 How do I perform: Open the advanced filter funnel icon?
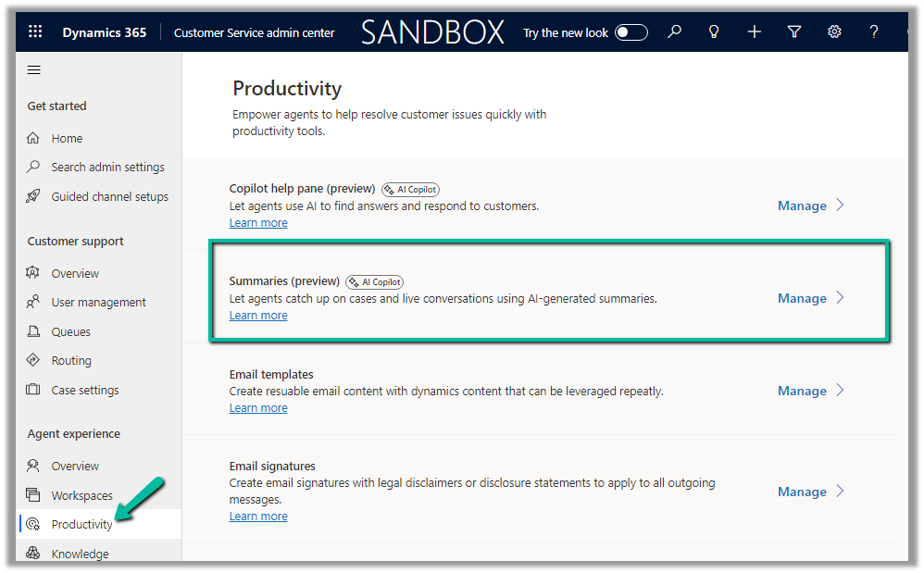794,31
